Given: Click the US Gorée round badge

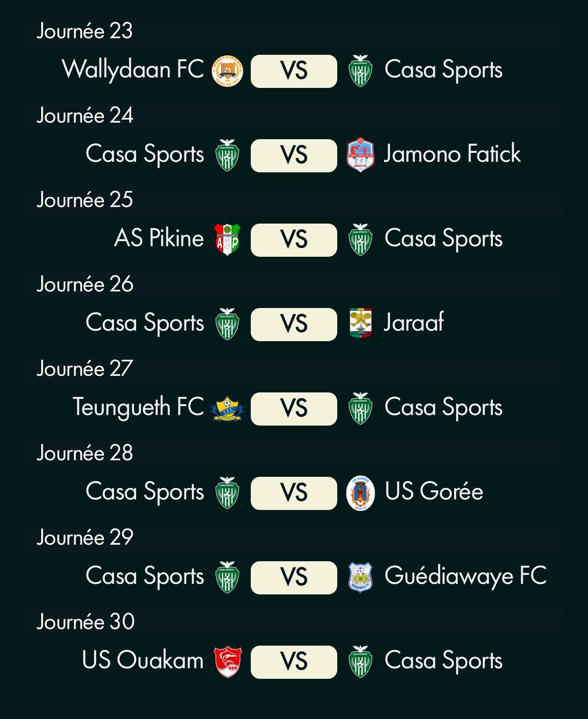Looking at the screenshot, I should pyautogui.click(x=360, y=493).
